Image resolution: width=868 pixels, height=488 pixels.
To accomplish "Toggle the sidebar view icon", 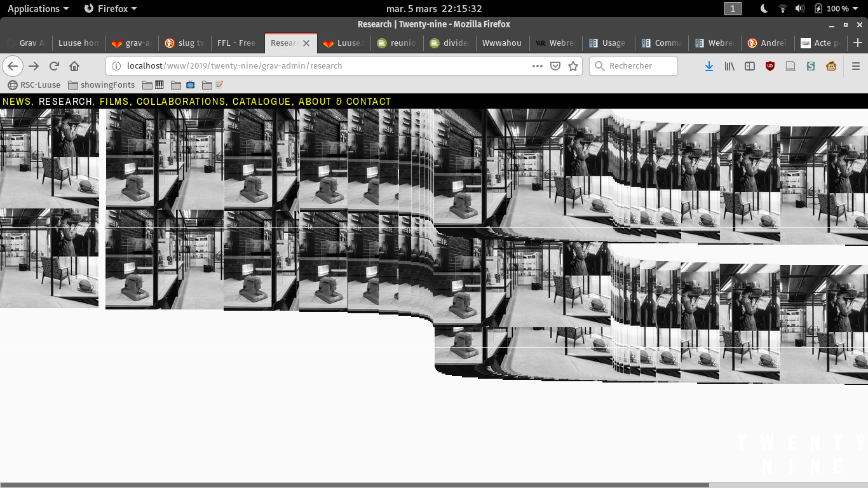I will (750, 66).
